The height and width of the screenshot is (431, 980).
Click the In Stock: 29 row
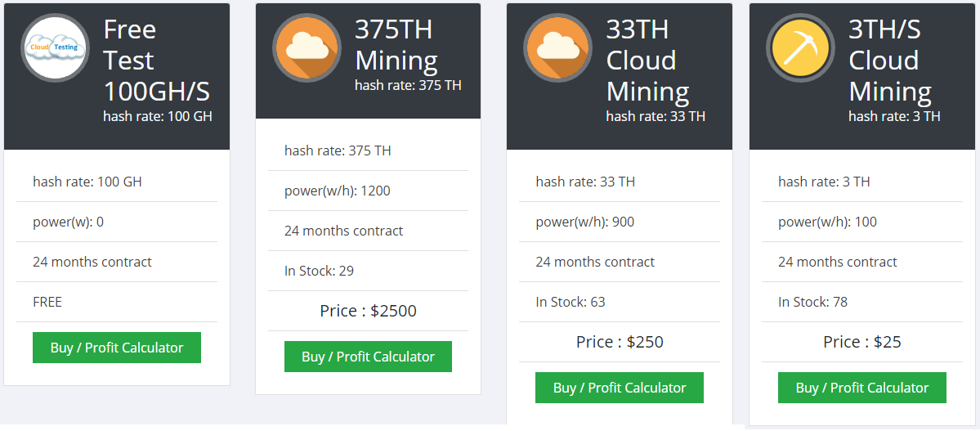(368, 271)
